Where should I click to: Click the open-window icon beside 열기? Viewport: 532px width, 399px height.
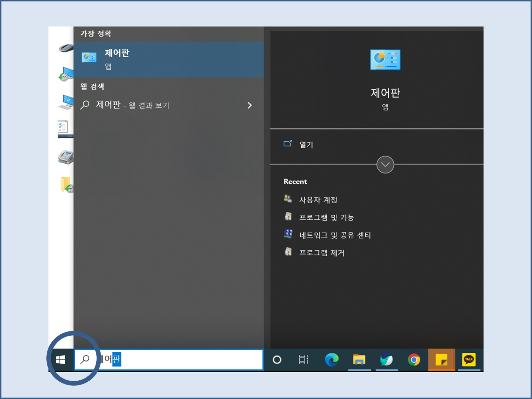(x=288, y=143)
